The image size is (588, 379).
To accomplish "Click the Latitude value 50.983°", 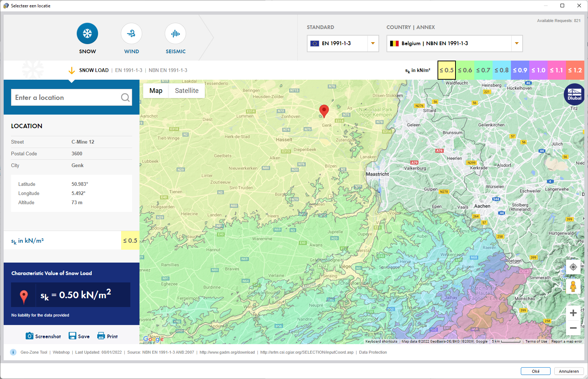I will [80, 184].
